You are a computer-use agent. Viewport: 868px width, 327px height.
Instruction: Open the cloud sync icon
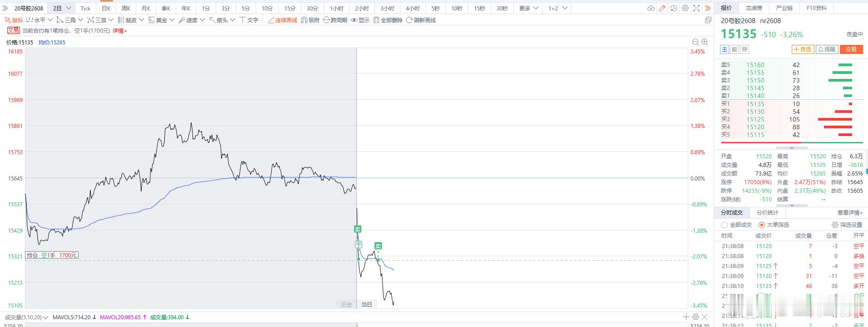651,8
